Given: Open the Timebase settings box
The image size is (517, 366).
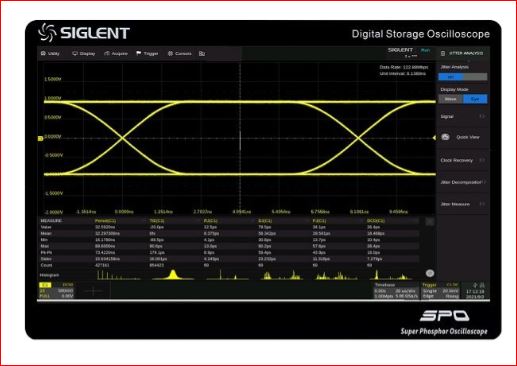Looking at the screenshot, I should point(396,290).
